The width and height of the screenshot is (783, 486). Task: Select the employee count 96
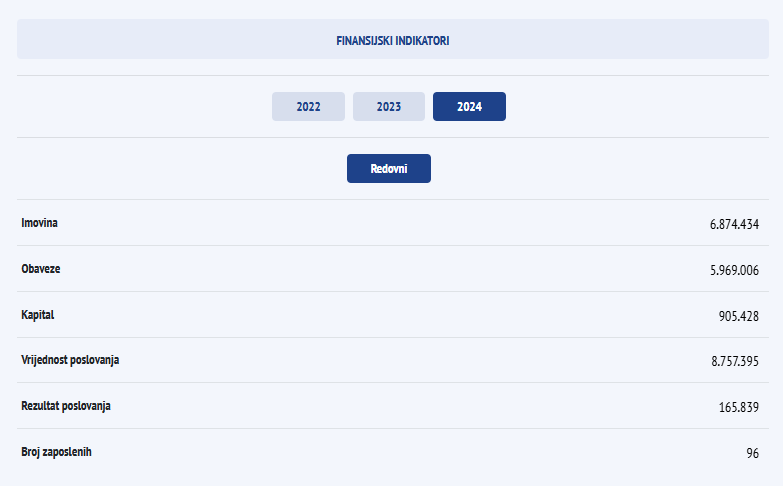[752, 453]
